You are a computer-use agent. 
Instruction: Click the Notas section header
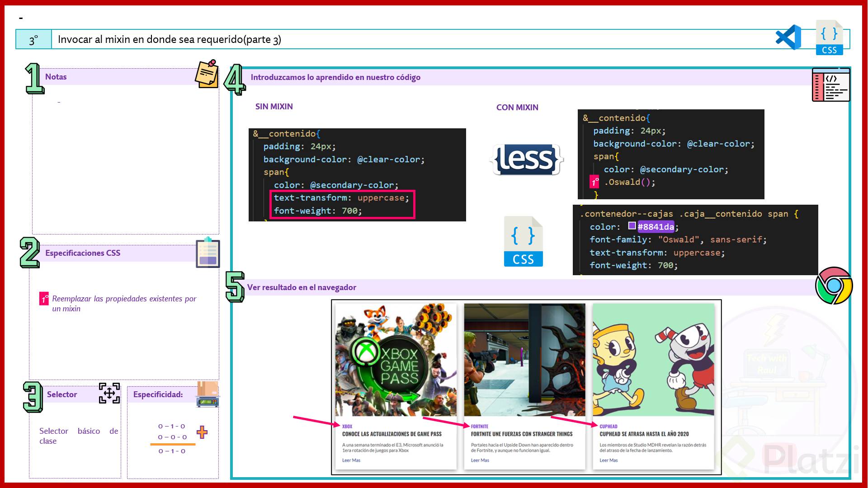(x=56, y=77)
